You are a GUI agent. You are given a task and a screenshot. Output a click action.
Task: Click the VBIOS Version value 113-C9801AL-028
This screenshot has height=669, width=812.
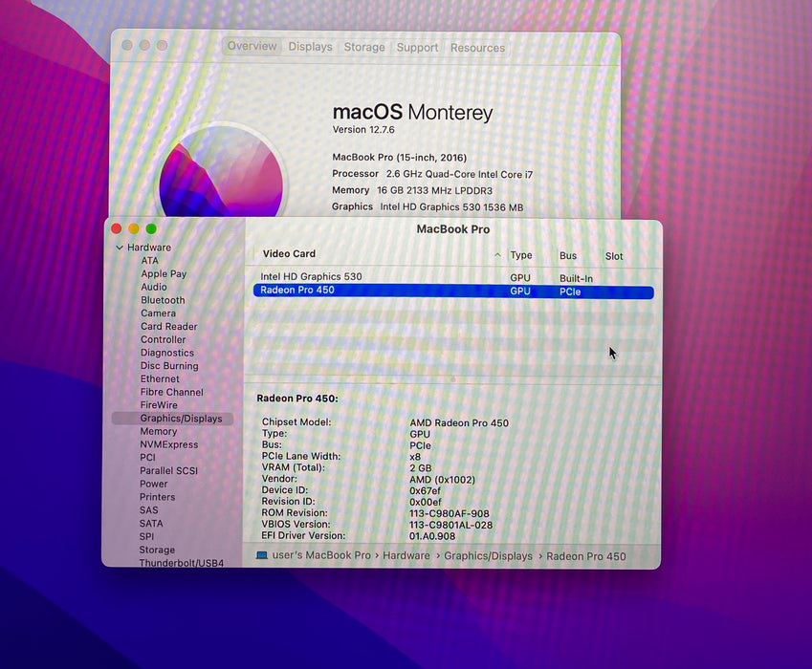(450, 525)
